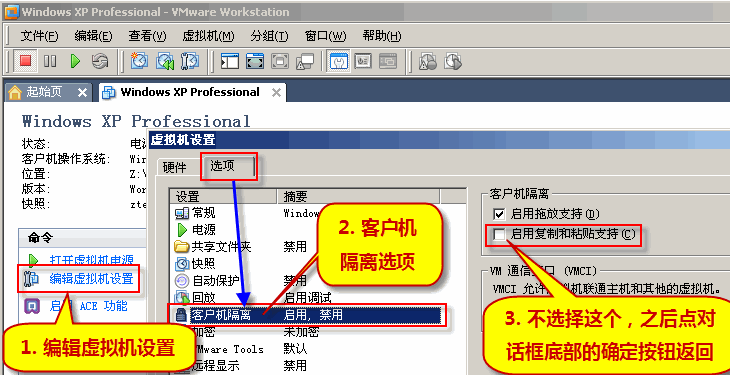The width and height of the screenshot is (730, 375).
Task: Click the revert to snapshot toolbar icon
Action: pos(165,61)
